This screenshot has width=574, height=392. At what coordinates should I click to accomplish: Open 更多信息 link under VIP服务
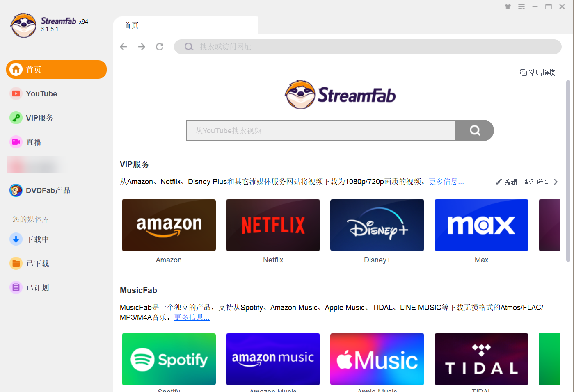point(446,181)
